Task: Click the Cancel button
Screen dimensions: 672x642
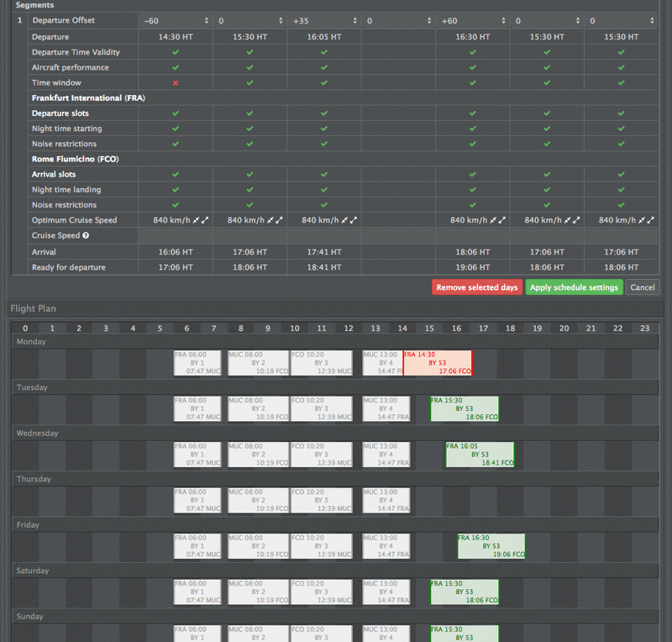Action: pos(643,287)
